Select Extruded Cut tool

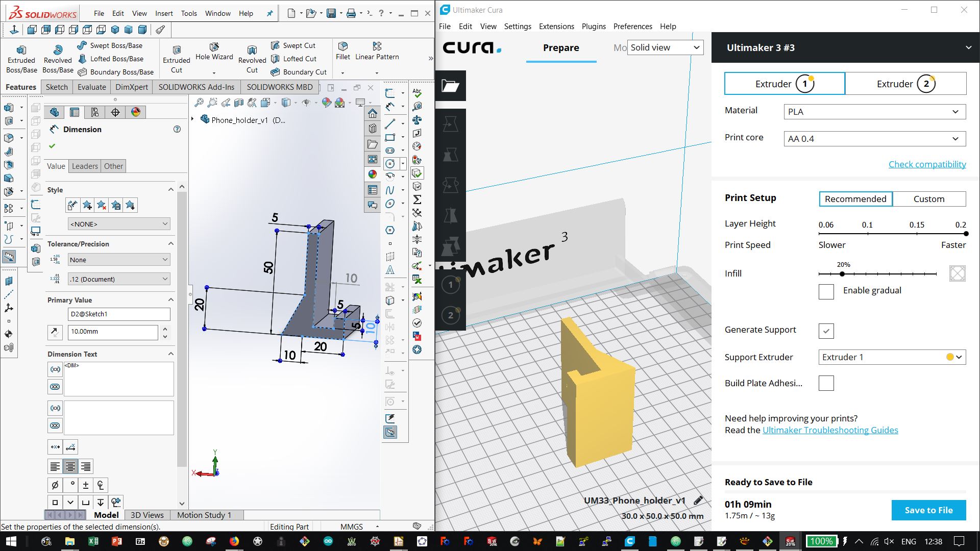177,59
